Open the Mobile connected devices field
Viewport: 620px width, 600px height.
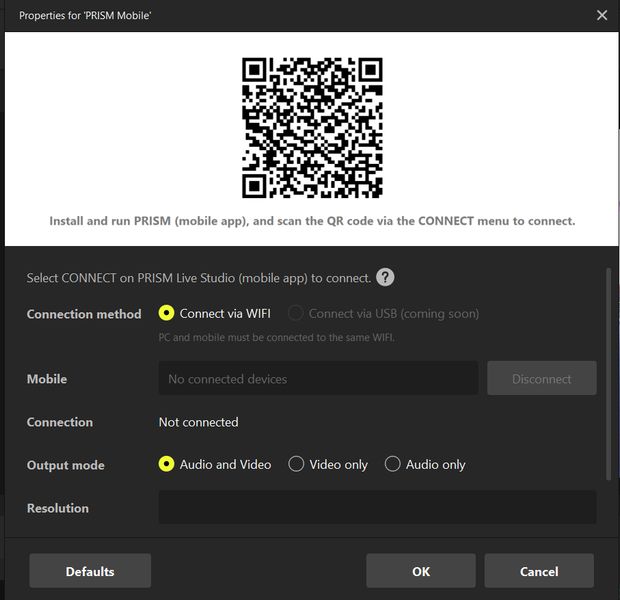click(x=318, y=379)
